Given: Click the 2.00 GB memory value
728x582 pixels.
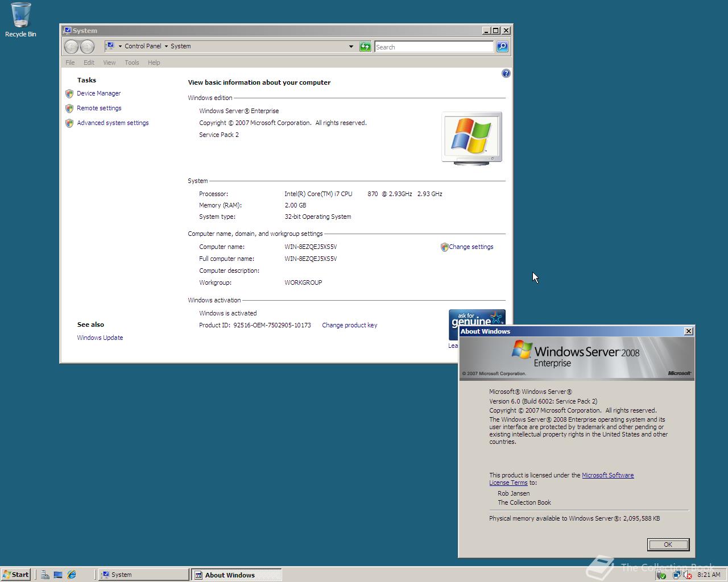Looking at the screenshot, I should 295,205.
